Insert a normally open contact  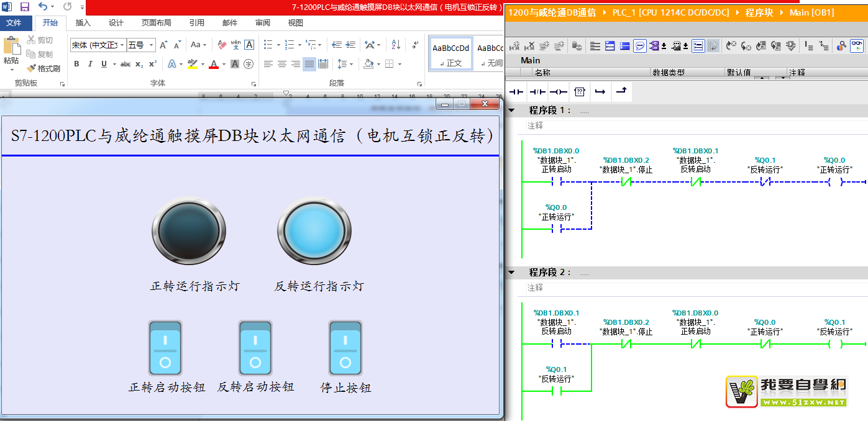pyautogui.click(x=517, y=92)
